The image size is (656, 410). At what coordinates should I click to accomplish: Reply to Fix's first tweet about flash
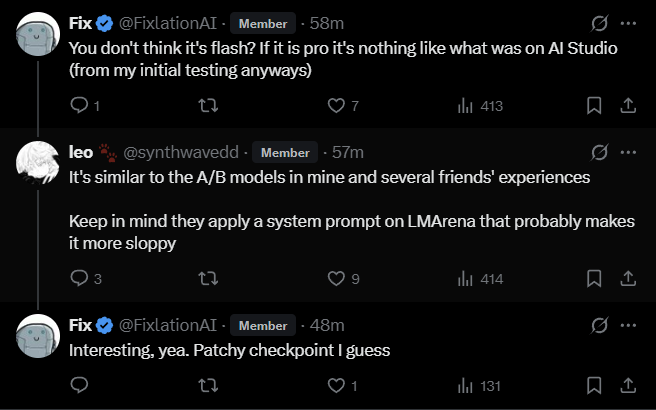click(x=79, y=105)
